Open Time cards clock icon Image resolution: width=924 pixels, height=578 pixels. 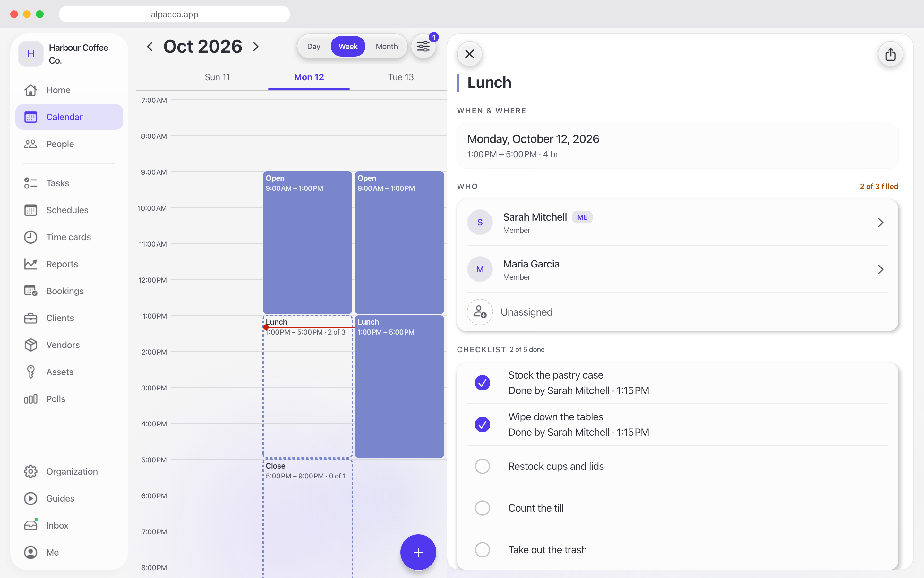point(30,237)
